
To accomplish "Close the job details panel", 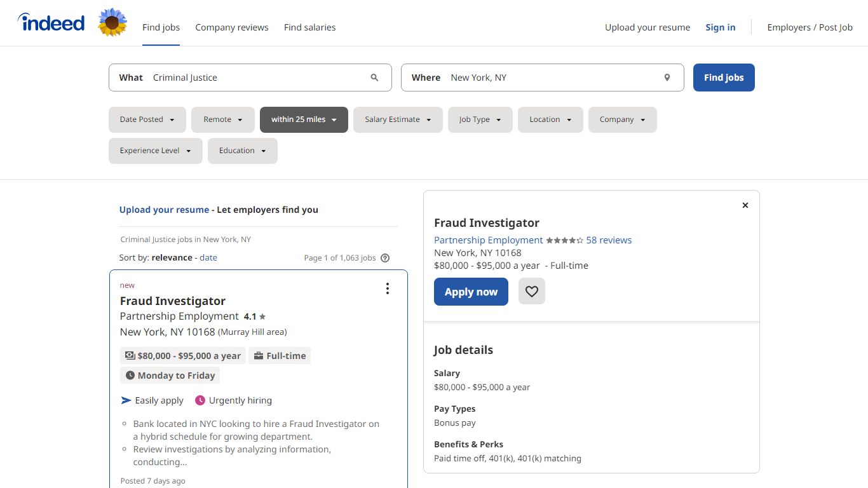I will [745, 205].
